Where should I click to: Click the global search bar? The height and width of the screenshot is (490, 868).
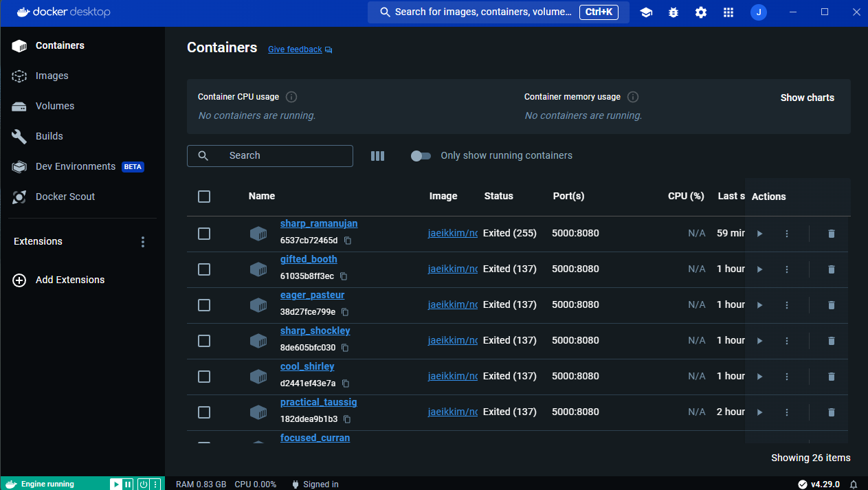[x=498, y=12]
